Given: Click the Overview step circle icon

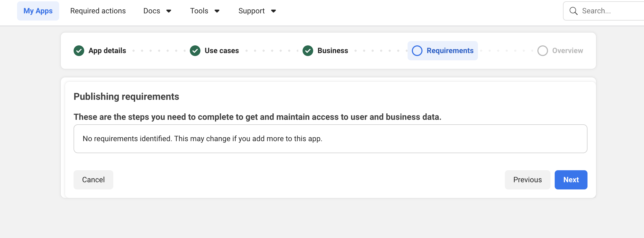Looking at the screenshot, I should coord(543,51).
